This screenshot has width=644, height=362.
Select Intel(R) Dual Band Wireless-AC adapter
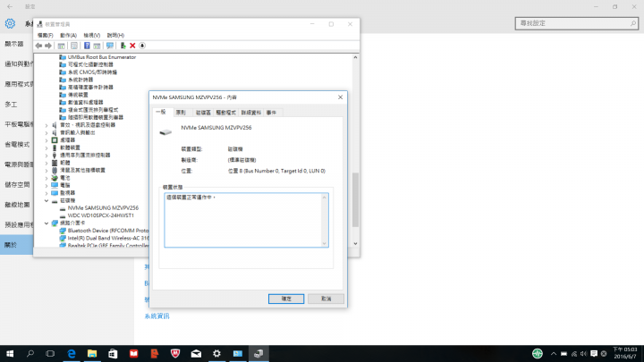point(108,238)
